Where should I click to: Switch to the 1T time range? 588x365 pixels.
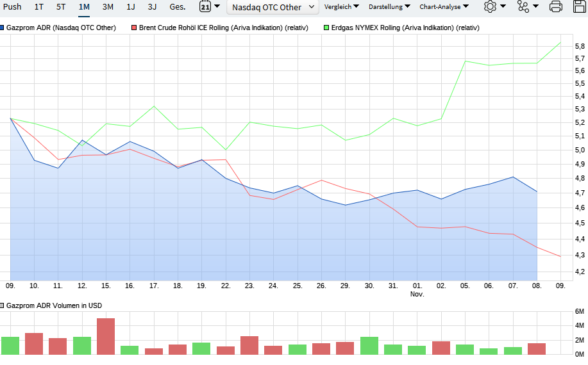click(x=38, y=7)
